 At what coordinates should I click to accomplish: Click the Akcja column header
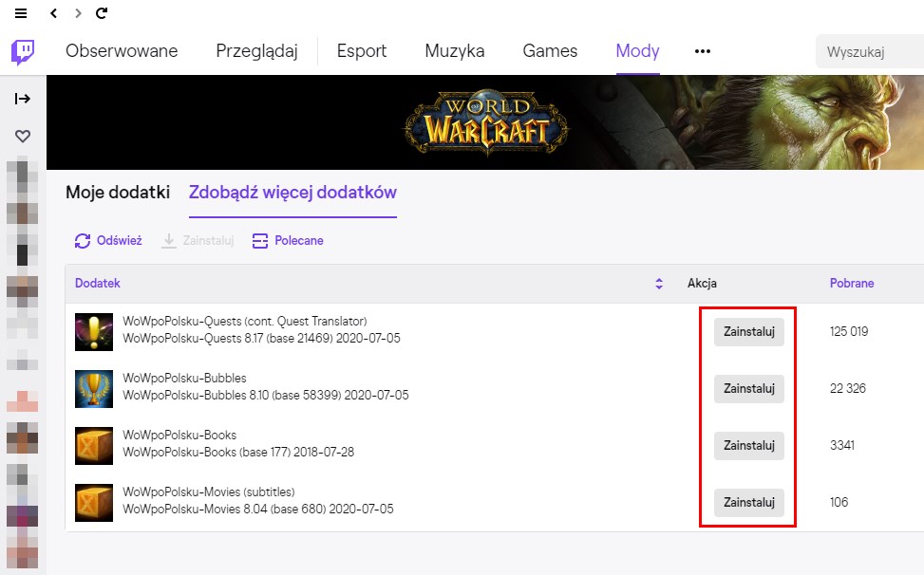[702, 284]
